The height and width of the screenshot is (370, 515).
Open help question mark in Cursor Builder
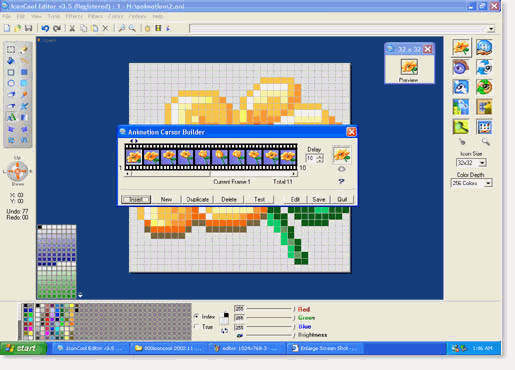tap(341, 181)
